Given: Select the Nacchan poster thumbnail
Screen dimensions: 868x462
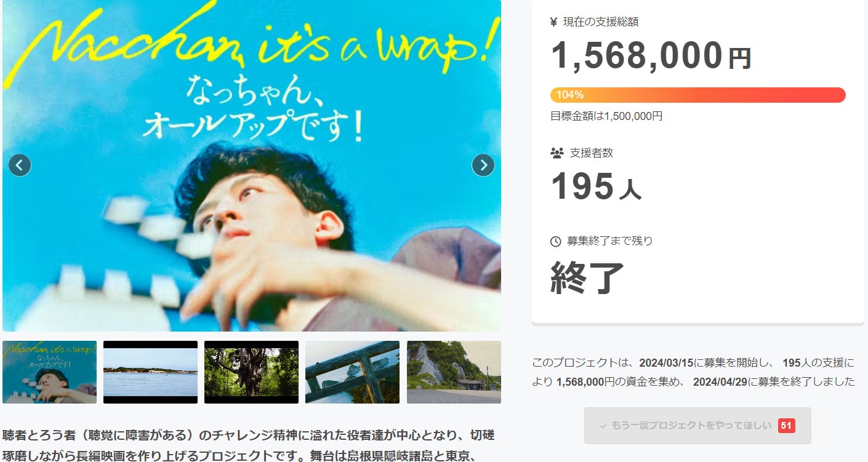Looking at the screenshot, I should tap(49, 372).
